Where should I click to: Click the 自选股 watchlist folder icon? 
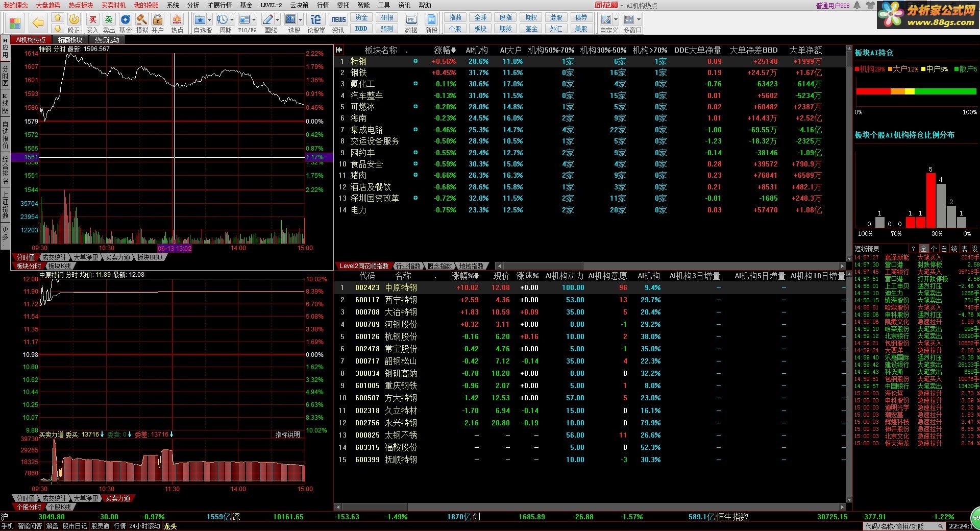point(200,19)
